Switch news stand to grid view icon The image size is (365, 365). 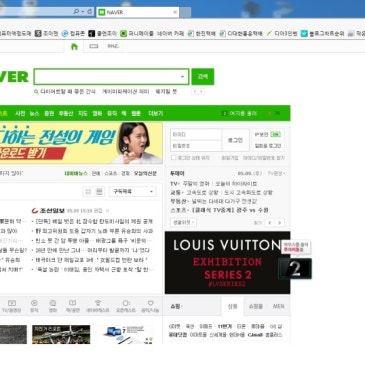point(88,192)
